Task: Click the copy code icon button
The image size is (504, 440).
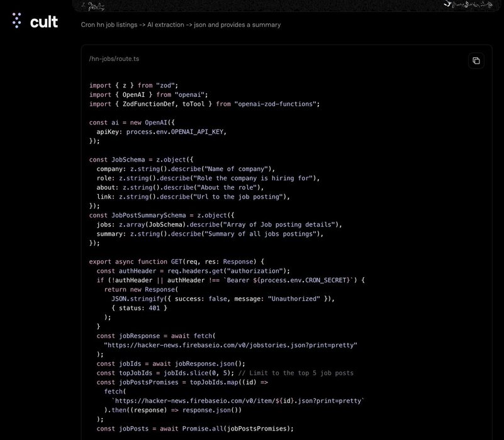Action: pyautogui.click(x=476, y=60)
